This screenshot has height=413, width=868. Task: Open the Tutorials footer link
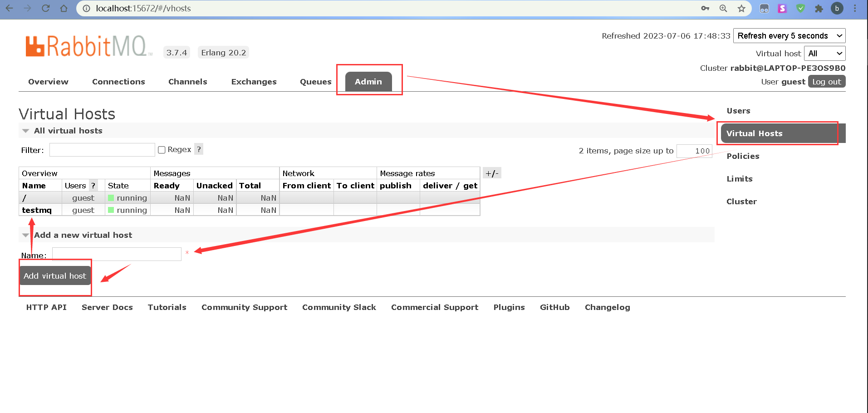point(167,307)
